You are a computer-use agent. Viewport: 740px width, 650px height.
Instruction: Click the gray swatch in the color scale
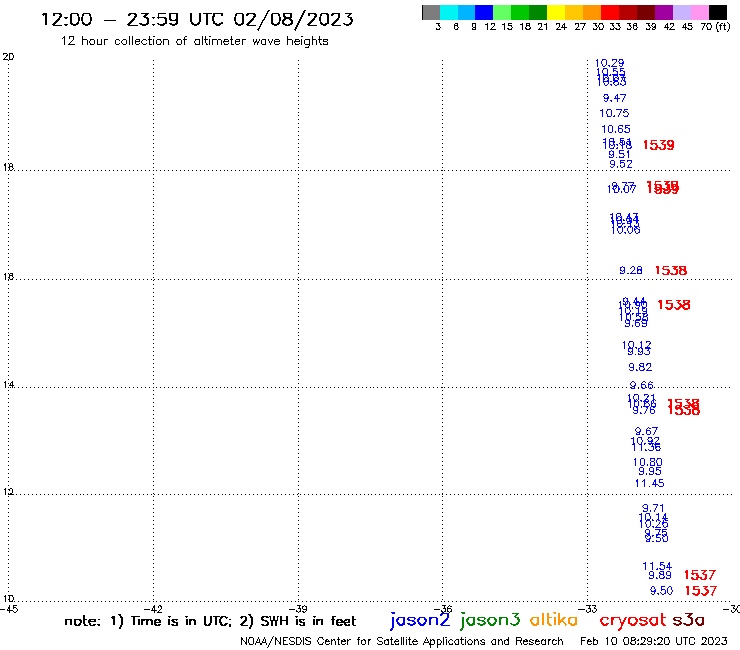pos(431,12)
